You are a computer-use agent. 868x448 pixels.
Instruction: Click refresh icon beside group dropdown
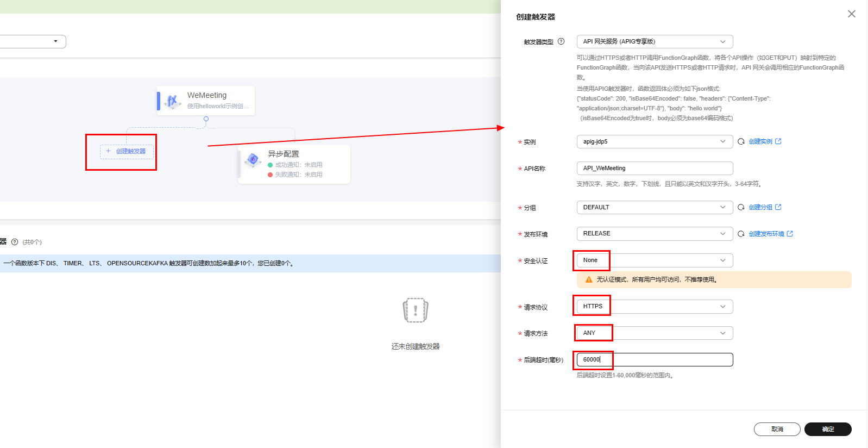741,207
